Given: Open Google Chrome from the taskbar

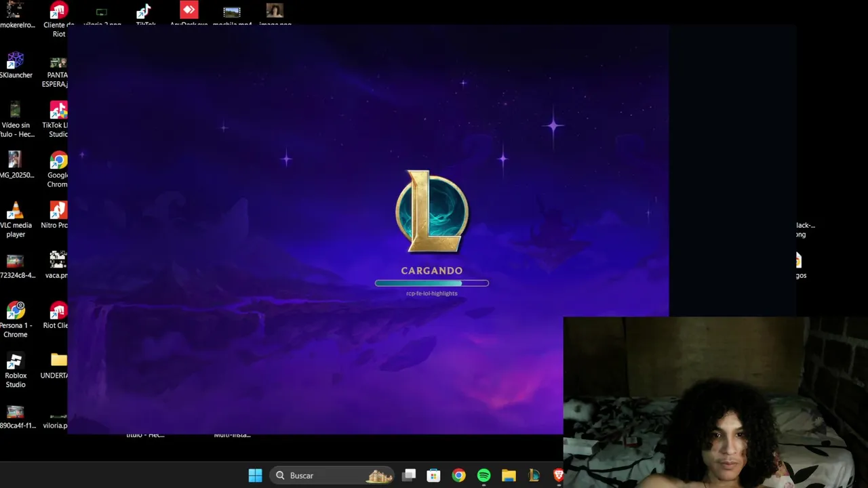Looking at the screenshot, I should coord(459,475).
